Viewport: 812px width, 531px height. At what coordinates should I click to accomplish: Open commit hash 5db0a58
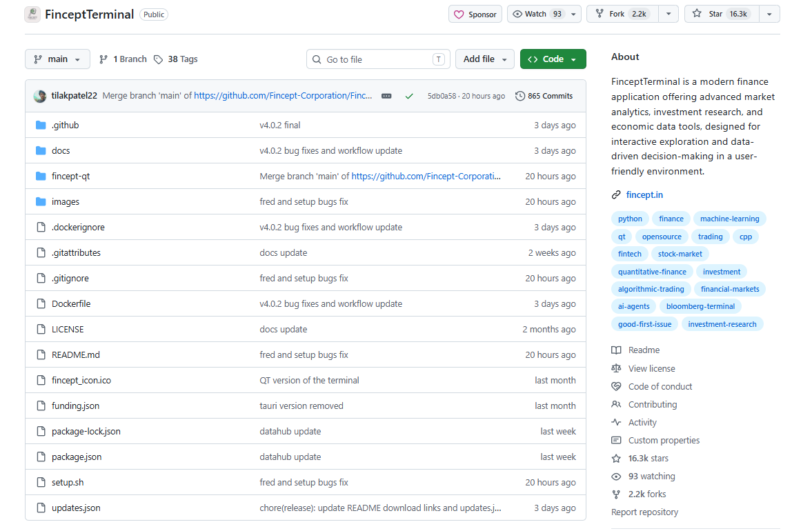(442, 97)
